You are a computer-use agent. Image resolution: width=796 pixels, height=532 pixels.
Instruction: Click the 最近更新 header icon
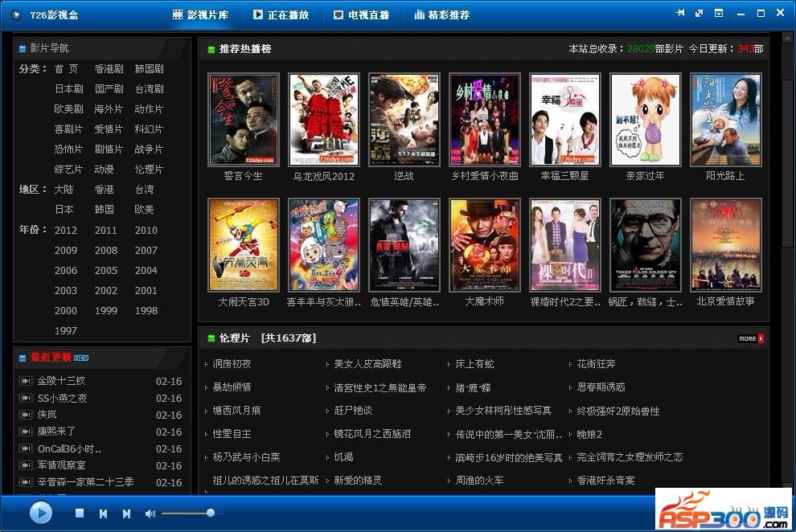[23, 358]
